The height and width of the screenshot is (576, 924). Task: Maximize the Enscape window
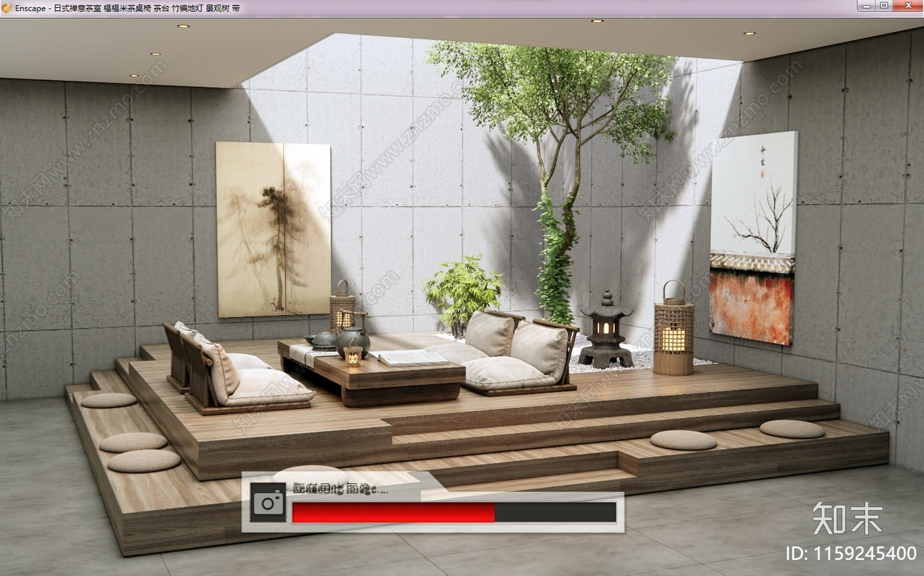coord(884,6)
